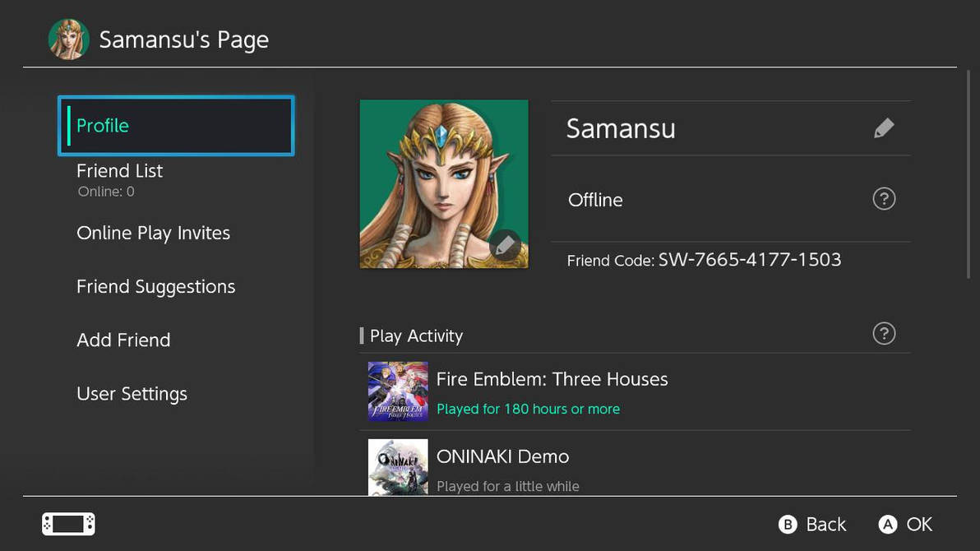The height and width of the screenshot is (551, 980).
Task: Click the small avatar in the page header
Action: 68,39
